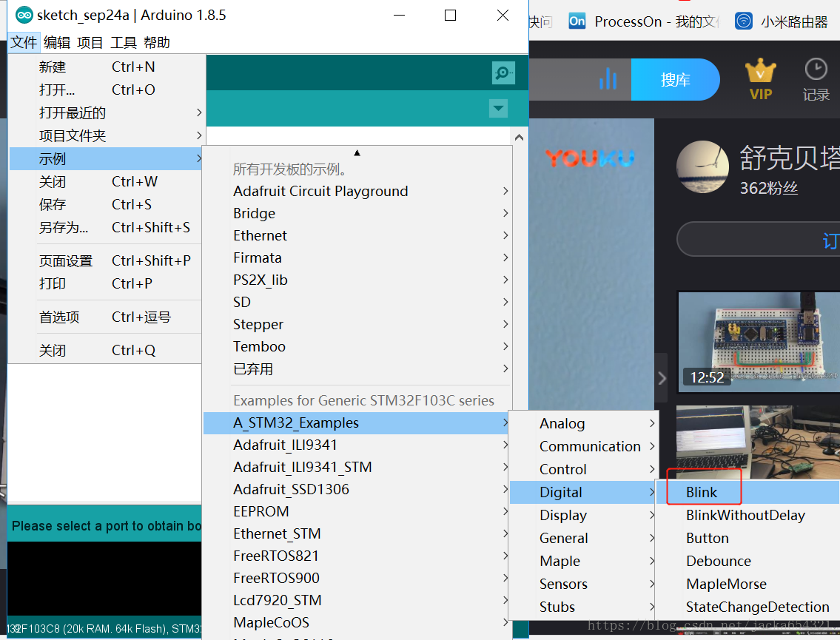
Task: Open 首选项 preferences entry
Action: click(x=106, y=317)
